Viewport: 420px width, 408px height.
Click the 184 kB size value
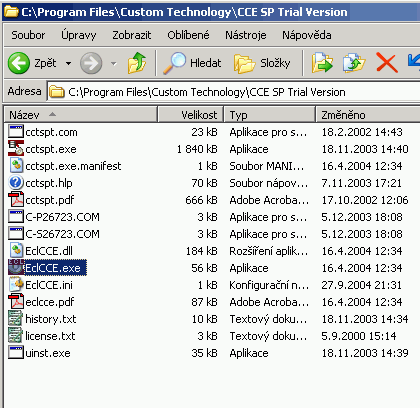[201, 251]
